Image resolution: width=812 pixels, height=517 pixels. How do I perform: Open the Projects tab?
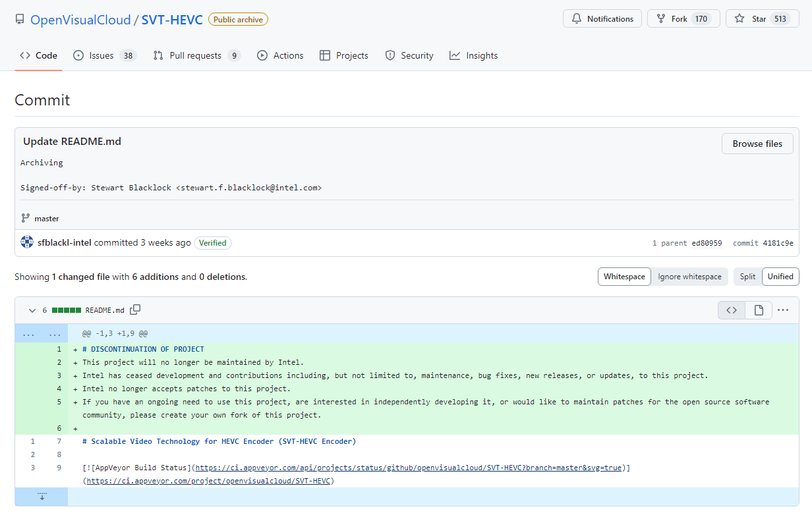coord(343,55)
